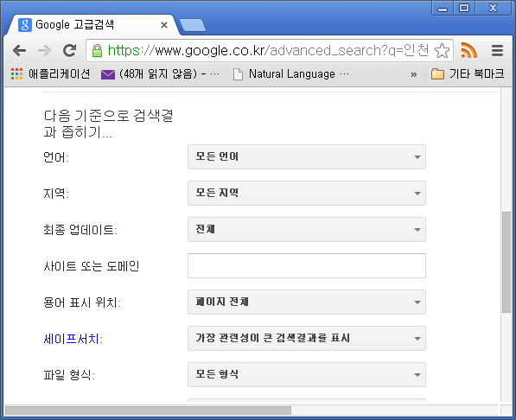Click the 파일 형식: label
The width and height of the screenshot is (516, 420).
(69, 375)
